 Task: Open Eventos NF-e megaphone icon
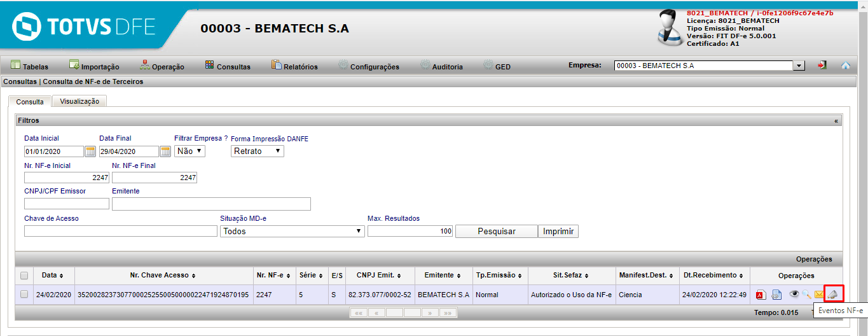point(833,293)
